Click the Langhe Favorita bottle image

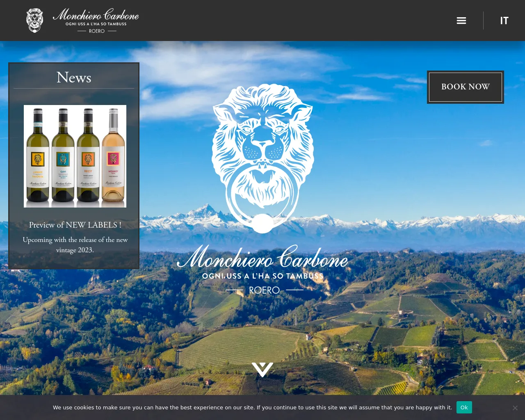pyautogui.click(x=38, y=156)
